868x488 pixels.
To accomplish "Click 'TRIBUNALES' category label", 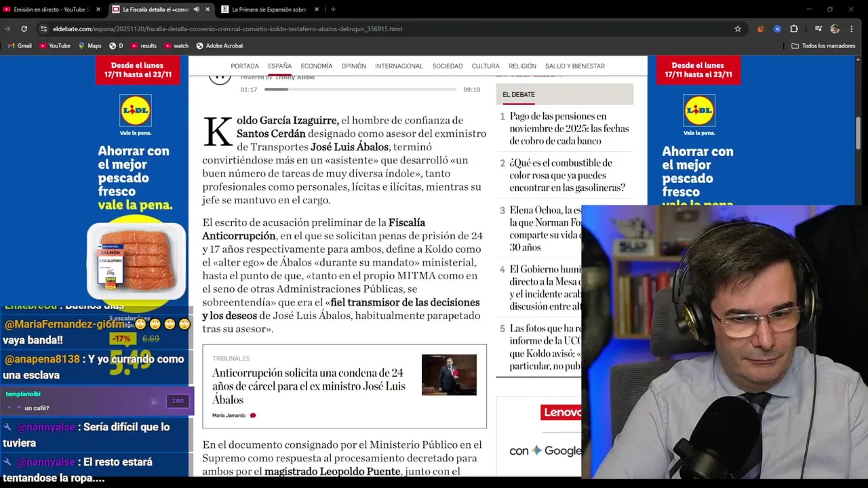I will (x=231, y=359).
